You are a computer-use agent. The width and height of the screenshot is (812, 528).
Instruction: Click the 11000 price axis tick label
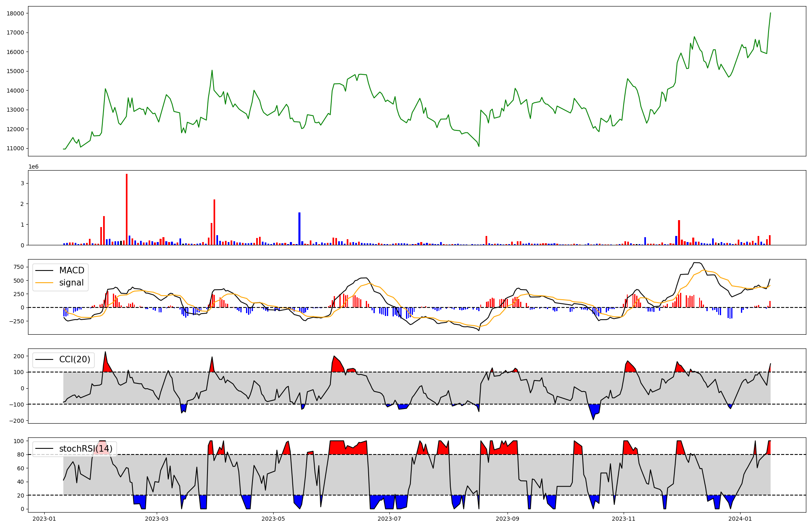click(x=15, y=148)
